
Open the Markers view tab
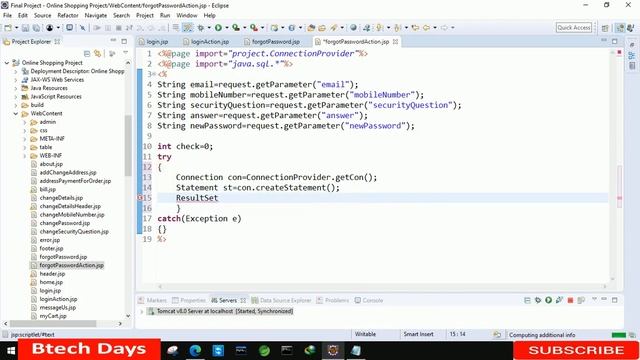click(x=153, y=300)
